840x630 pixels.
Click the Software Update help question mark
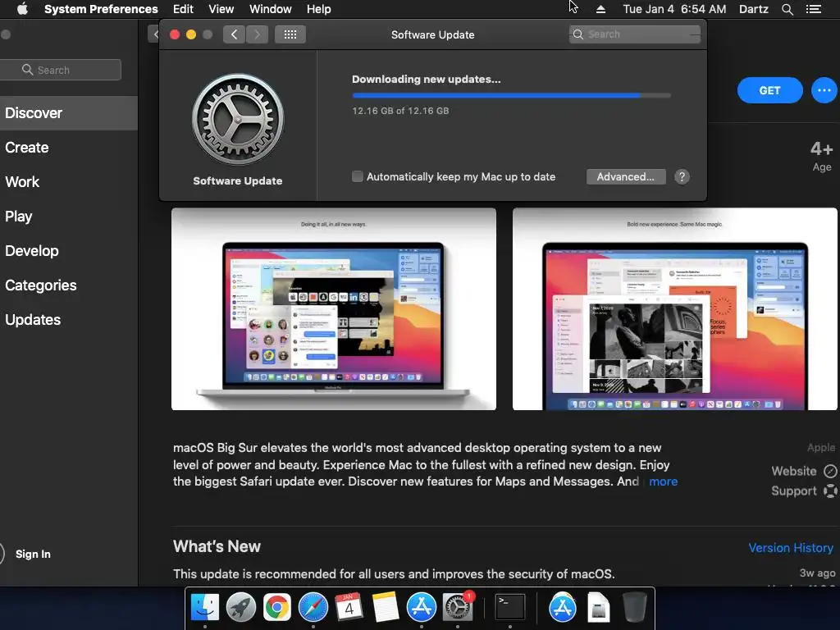[x=682, y=177]
